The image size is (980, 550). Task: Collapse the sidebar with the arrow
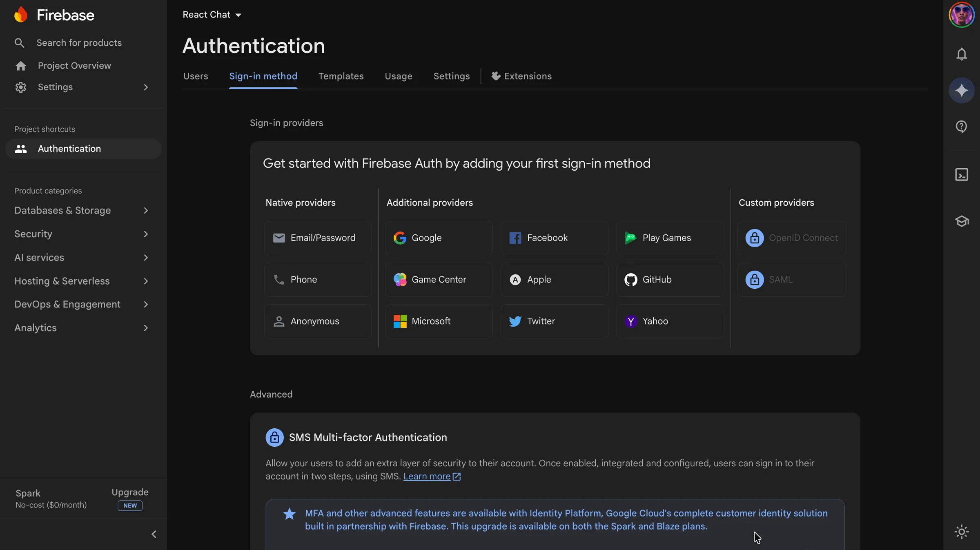[154, 534]
